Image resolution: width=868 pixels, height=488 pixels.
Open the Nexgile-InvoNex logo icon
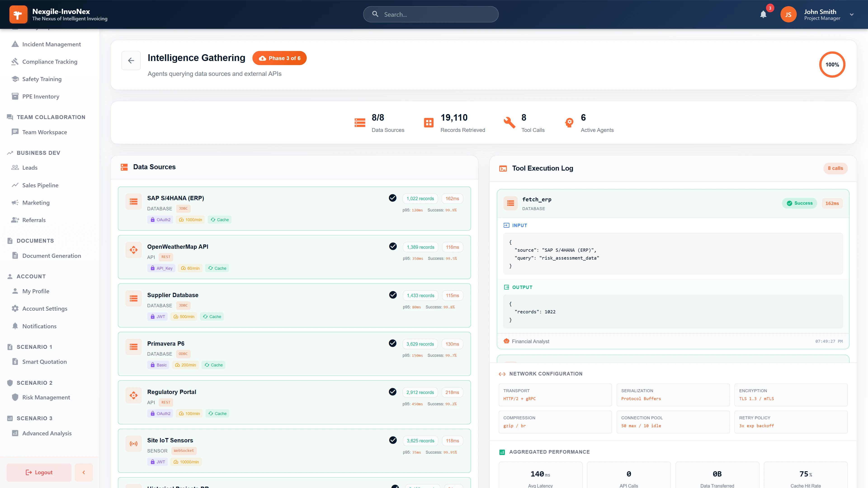(19, 14)
